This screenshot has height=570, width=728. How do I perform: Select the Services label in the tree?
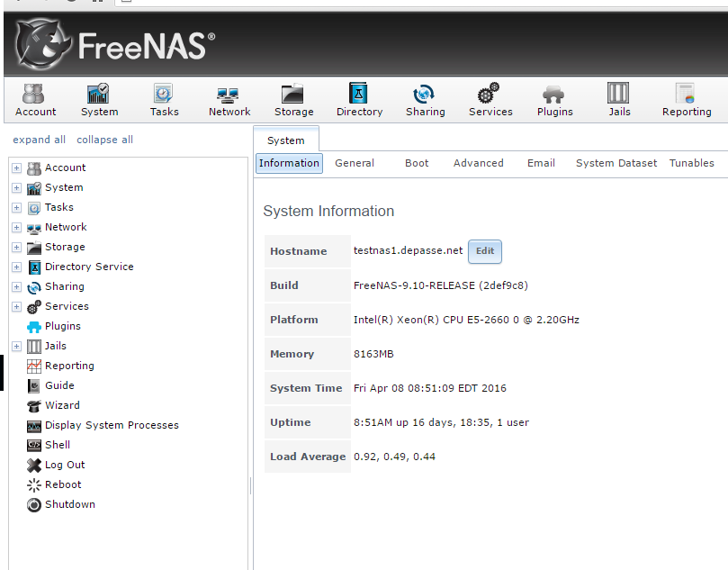point(67,306)
